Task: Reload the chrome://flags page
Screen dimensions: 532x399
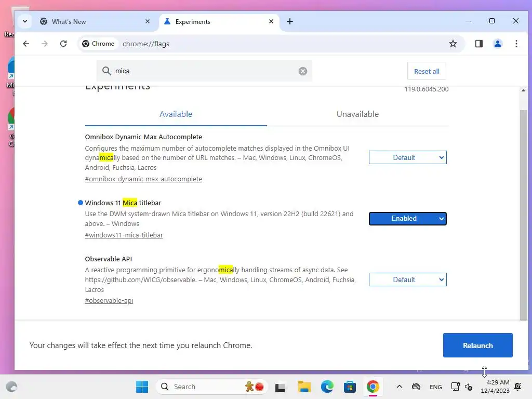Action: [63, 44]
